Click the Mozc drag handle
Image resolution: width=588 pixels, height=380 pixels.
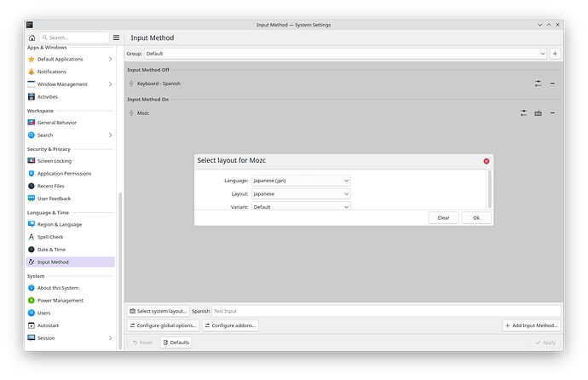[131, 112]
